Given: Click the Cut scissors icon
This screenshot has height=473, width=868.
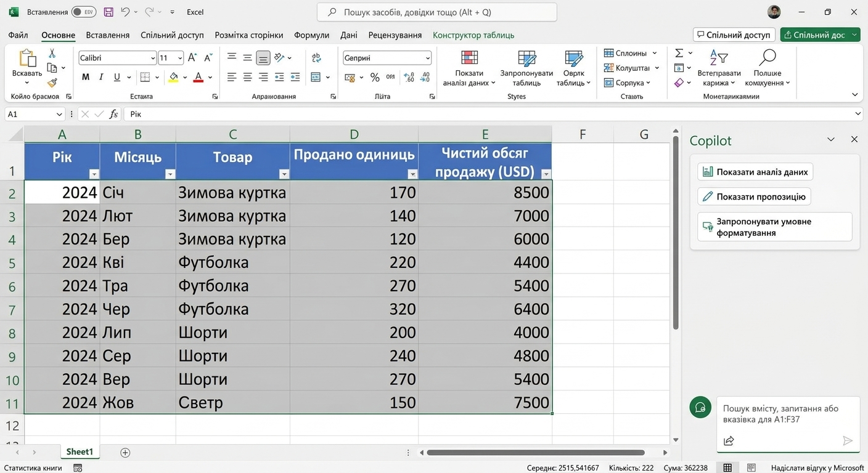Looking at the screenshot, I should pyautogui.click(x=52, y=54).
